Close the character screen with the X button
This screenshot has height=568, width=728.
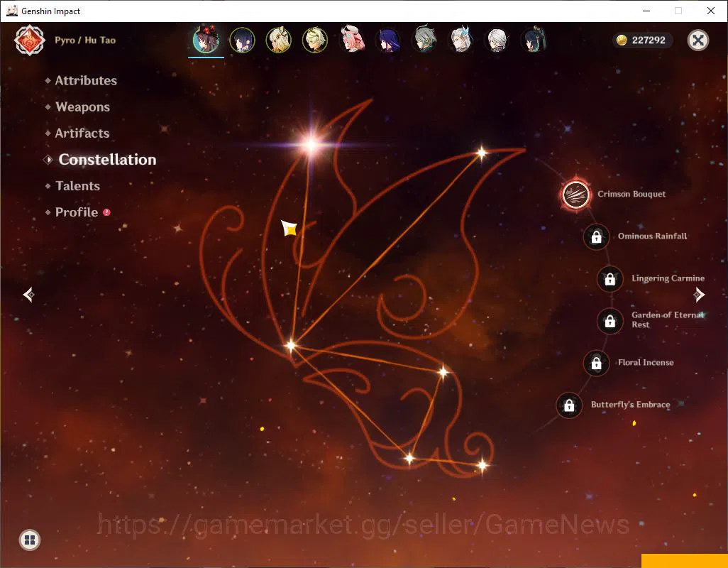(x=697, y=40)
